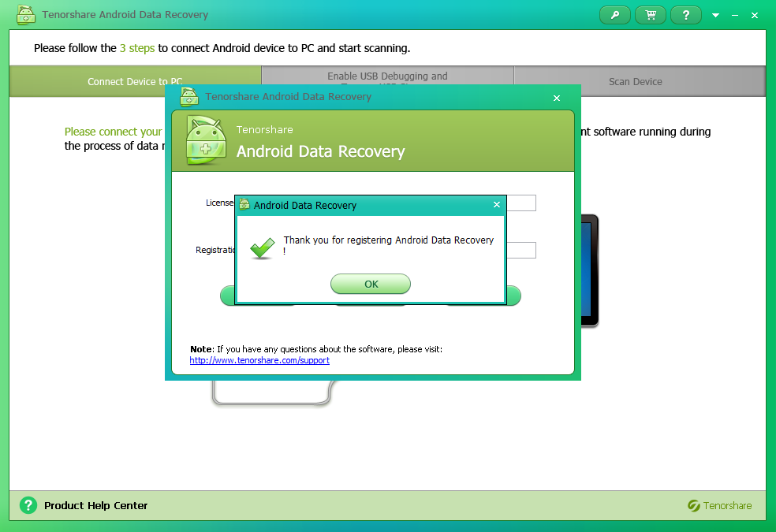
Task: Click the '3 steps' green text
Action: pos(137,48)
